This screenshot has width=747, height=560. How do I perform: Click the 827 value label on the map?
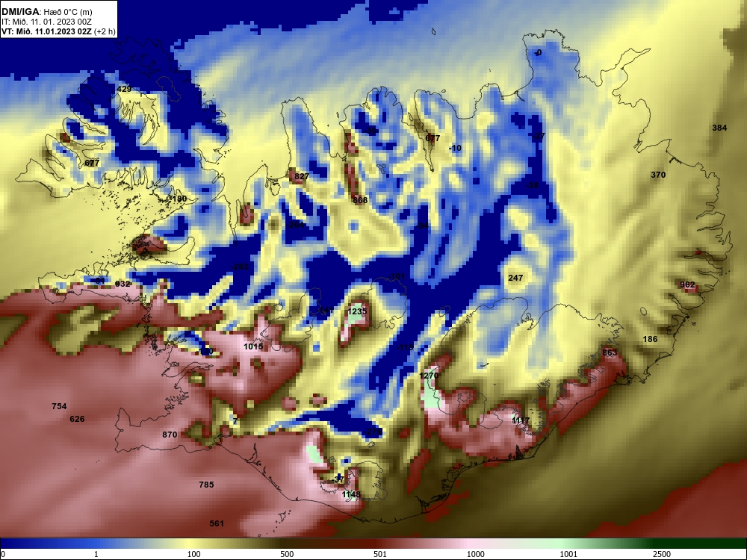(x=302, y=176)
